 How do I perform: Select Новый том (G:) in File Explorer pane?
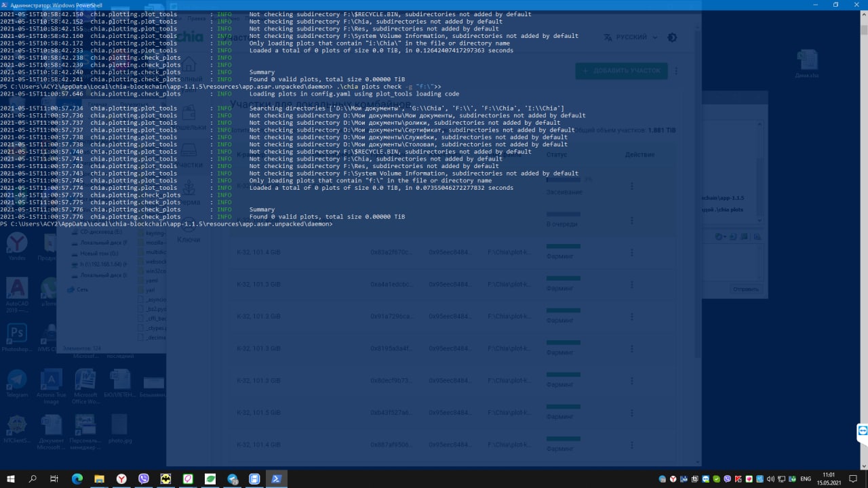(99, 253)
